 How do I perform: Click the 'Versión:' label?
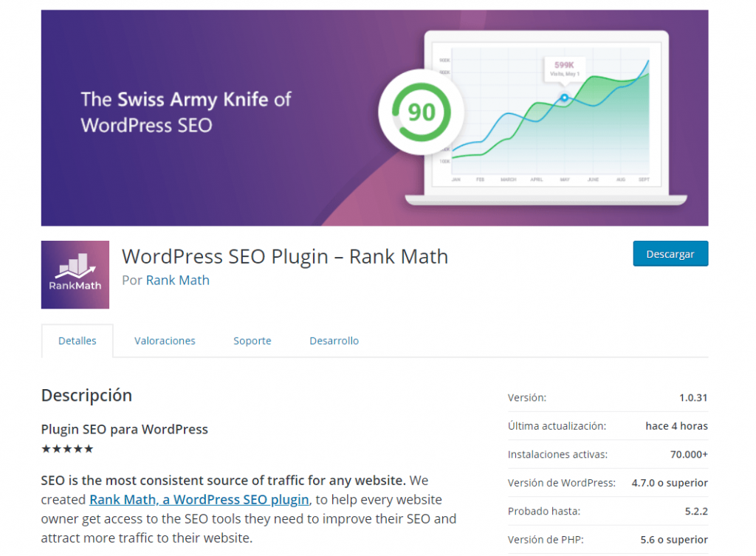[x=527, y=398]
